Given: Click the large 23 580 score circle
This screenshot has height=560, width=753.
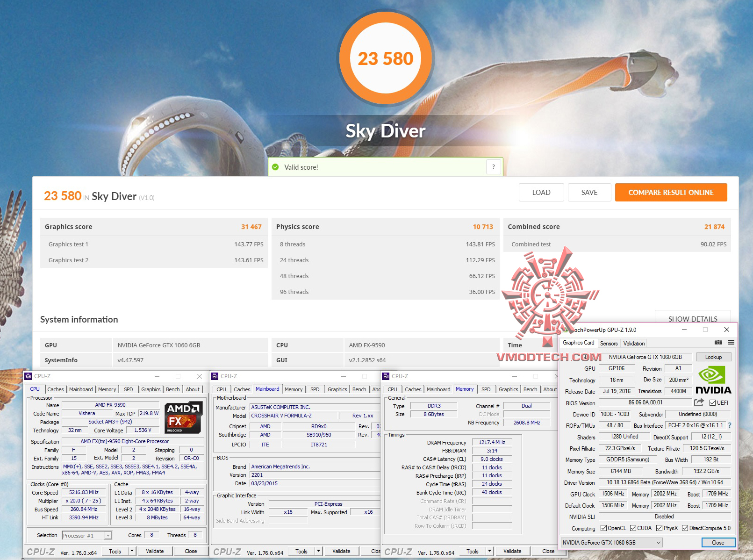Looking at the screenshot, I should [x=386, y=58].
